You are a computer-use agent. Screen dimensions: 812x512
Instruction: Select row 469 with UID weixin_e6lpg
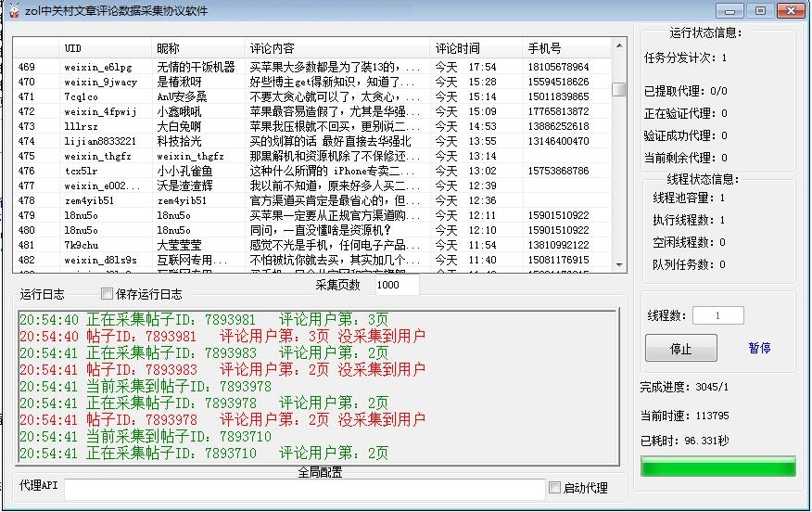pos(100,68)
